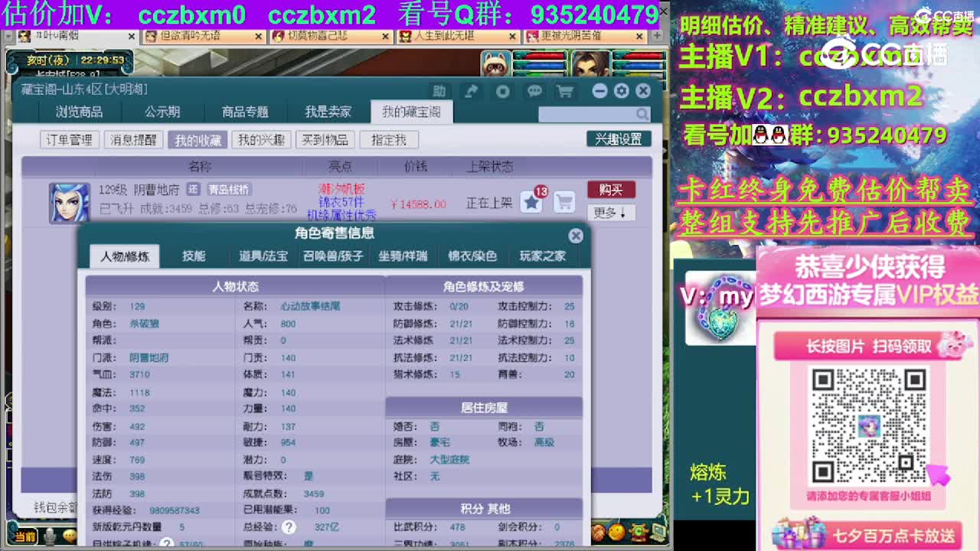
Task: Click the blue-haired character avatar thumbnail
Action: pyautogui.click(x=69, y=203)
